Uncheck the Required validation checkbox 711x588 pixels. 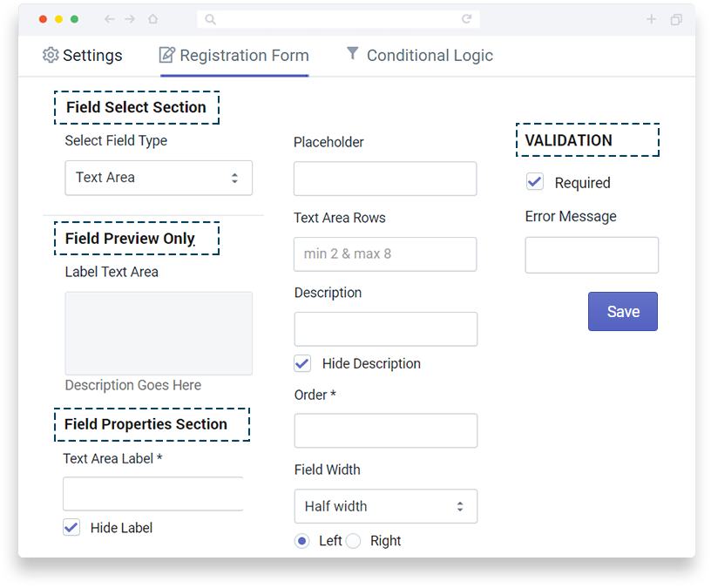click(535, 182)
